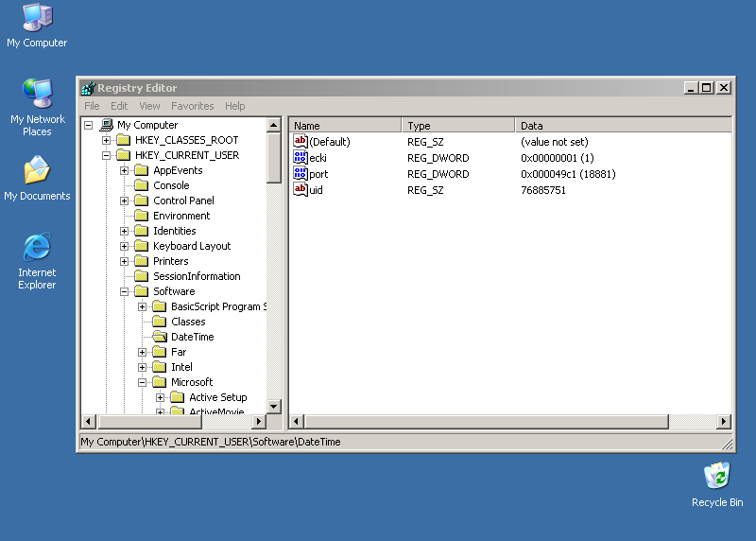Click the HKEY_CURRENT_USER folder icon
756x541 pixels.
click(x=124, y=155)
